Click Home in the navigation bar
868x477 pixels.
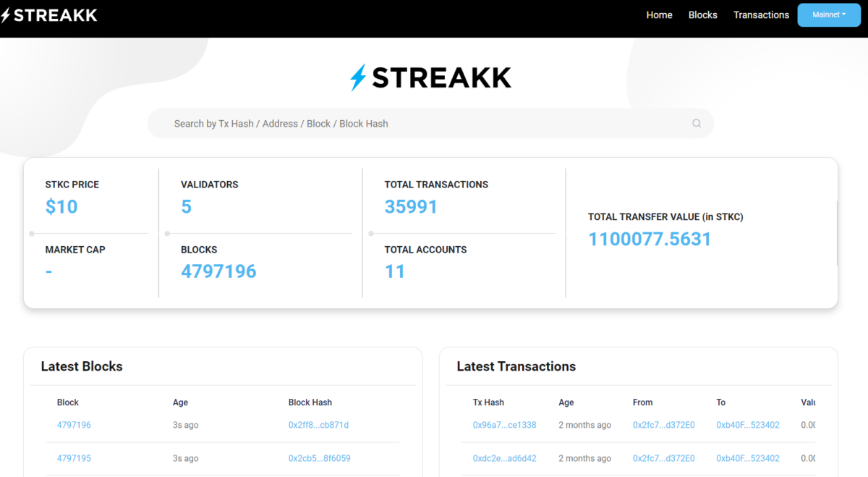pyautogui.click(x=659, y=14)
